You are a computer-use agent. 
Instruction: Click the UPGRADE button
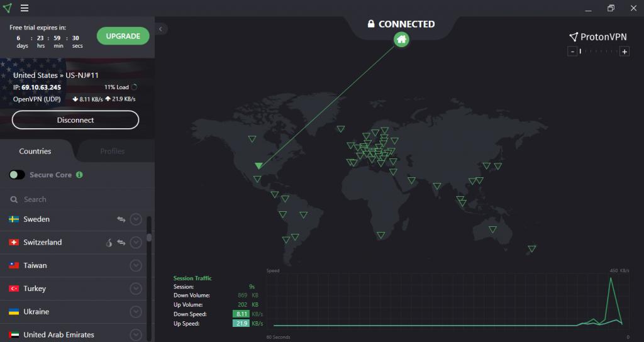[x=123, y=36]
